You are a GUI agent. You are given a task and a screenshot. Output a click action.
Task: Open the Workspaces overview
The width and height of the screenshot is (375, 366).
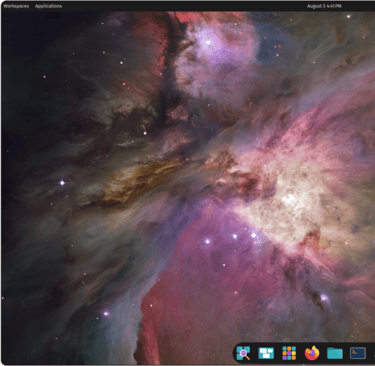[16, 6]
